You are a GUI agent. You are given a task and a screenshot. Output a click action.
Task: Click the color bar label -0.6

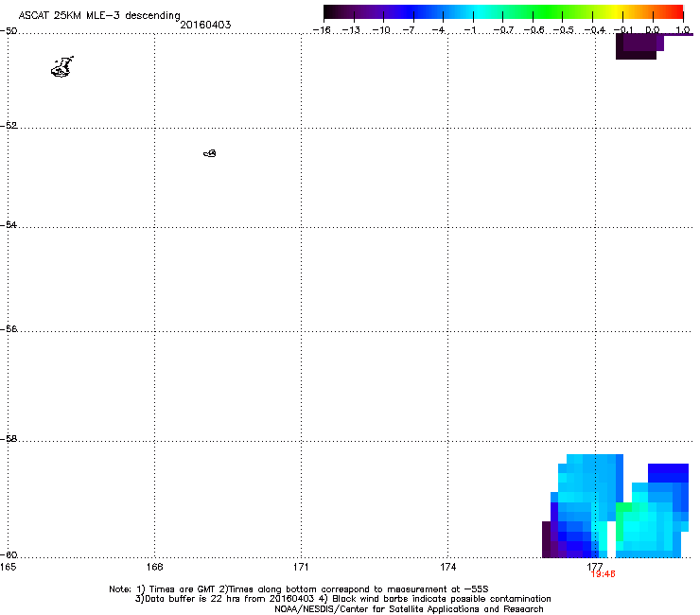tap(534, 30)
